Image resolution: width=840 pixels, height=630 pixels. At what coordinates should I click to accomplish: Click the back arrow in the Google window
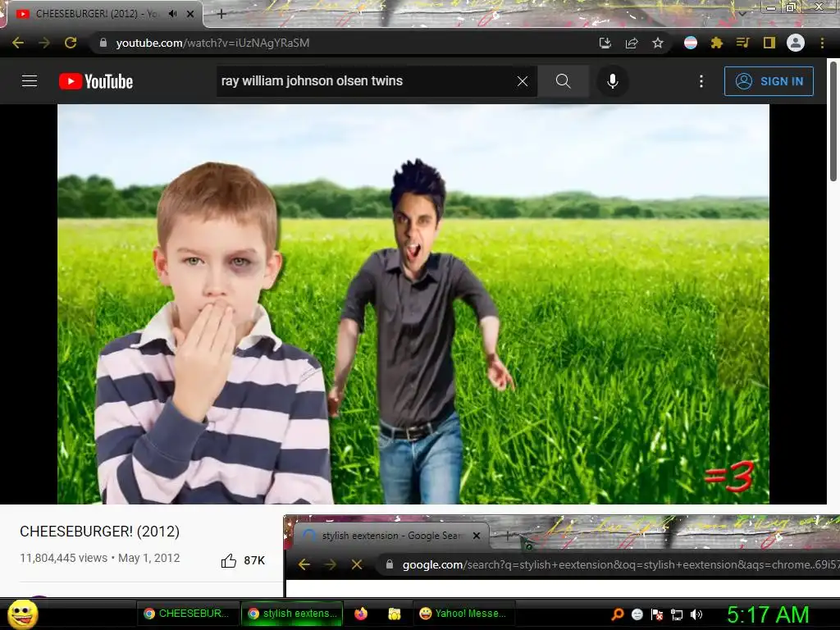coord(304,564)
